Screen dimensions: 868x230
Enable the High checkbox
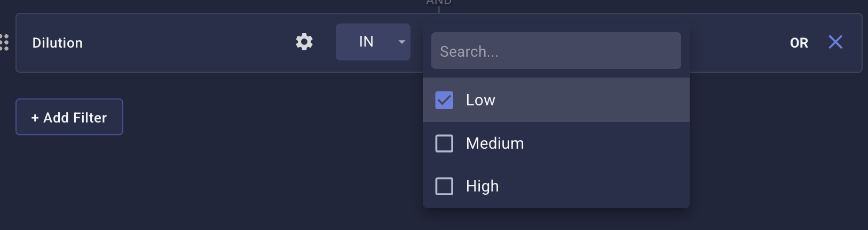click(x=444, y=186)
